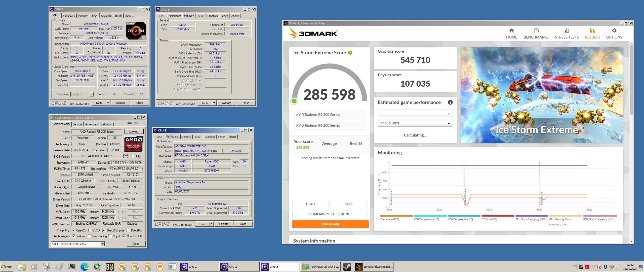This screenshot has width=644, height=272.
Task: Open GPU-Z Validation tab
Action: click(x=106, y=124)
